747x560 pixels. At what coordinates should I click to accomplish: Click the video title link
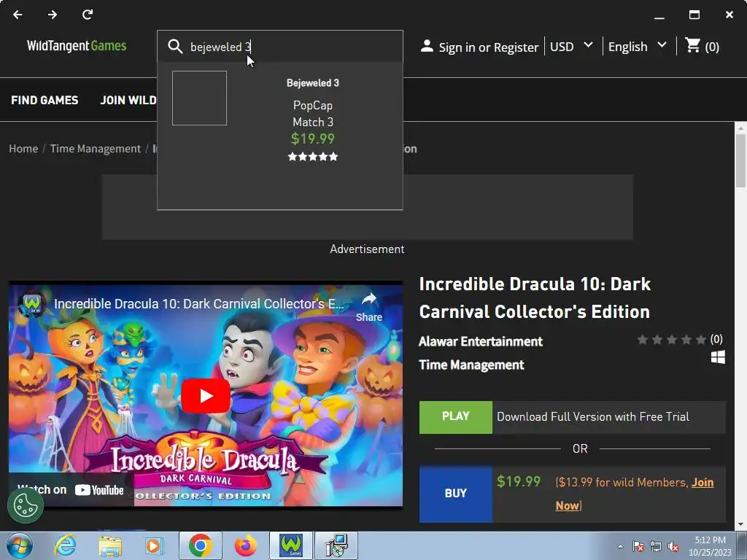point(198,304)
